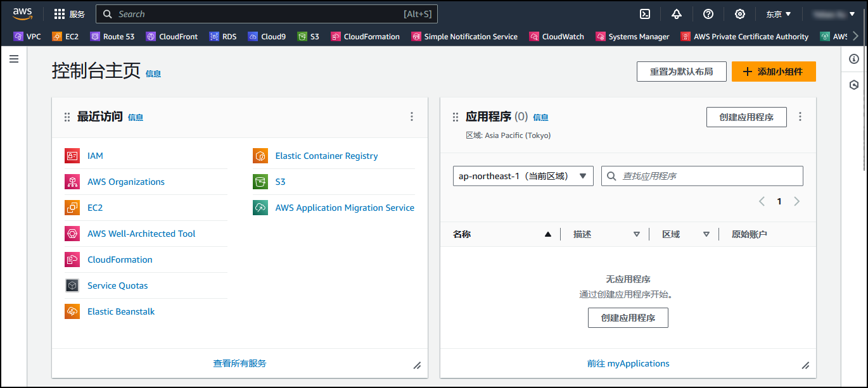Click the AWS Well-Architected Tool icon
868x388 pixels.
click(72, 234)
